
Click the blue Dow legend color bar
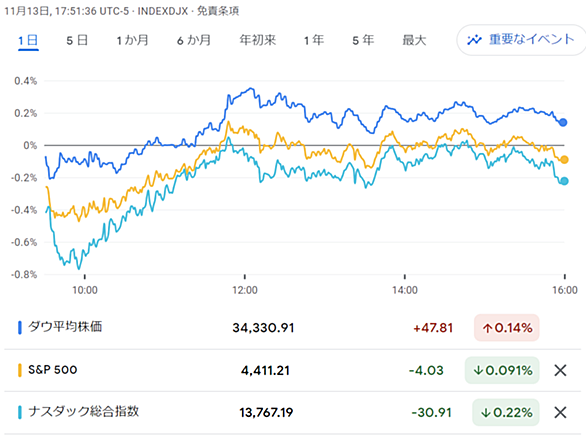tap(20, 327)
